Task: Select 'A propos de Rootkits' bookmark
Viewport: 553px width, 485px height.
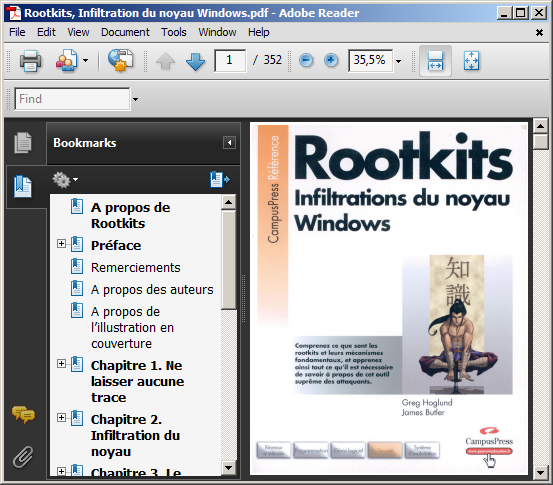Action: click(130, 216)
